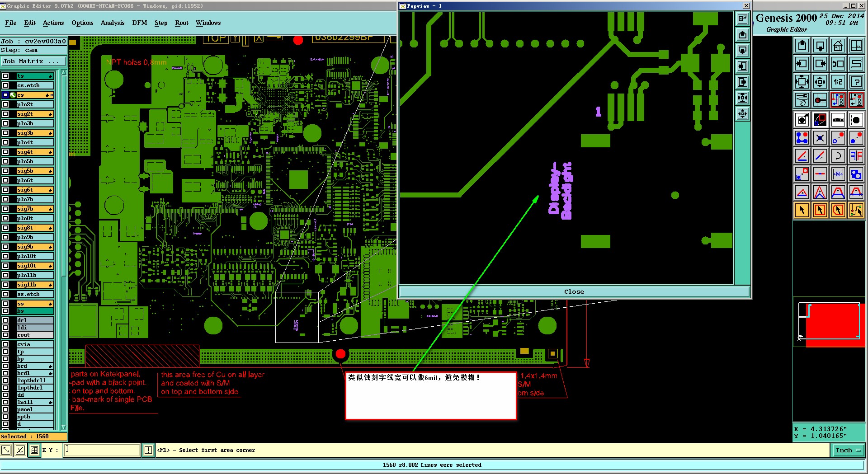Select the pln7b layer name
The image size is (868, 474).
[x=35, y=199]
